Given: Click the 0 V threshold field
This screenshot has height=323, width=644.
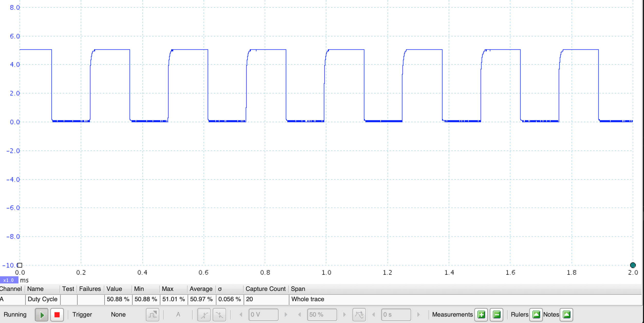Looking at the screenshot, I should click(x=263, y=315).
